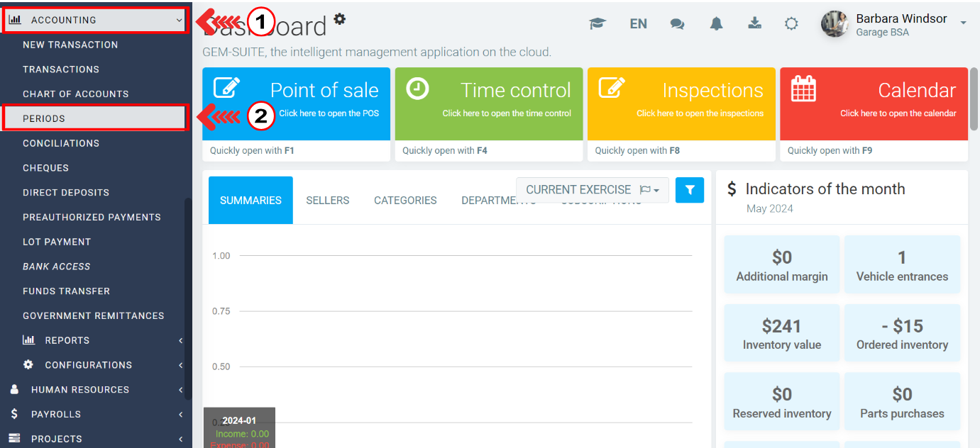Click the graduation cap training icon
The image size is (980, 448).
[598, 23]
